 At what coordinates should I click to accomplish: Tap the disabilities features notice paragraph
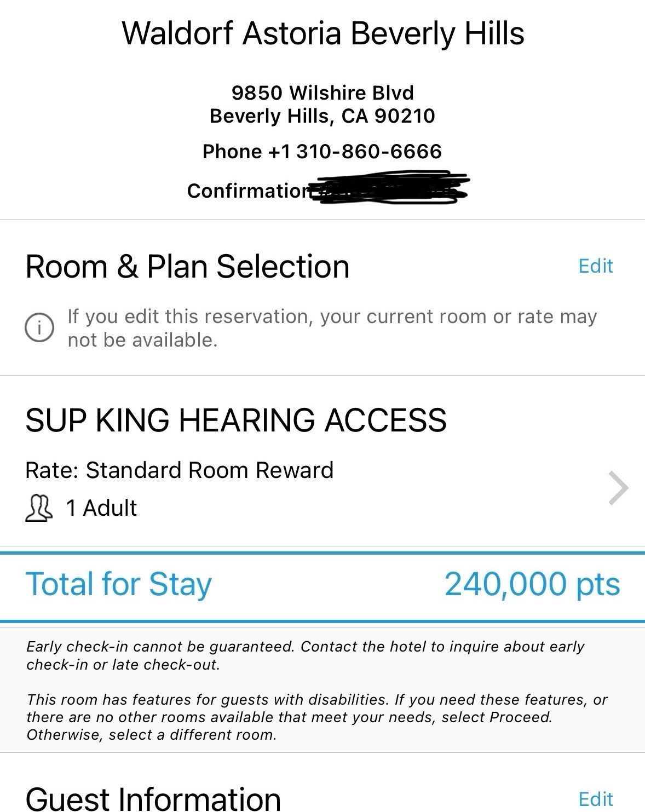[x=317, y=717]
